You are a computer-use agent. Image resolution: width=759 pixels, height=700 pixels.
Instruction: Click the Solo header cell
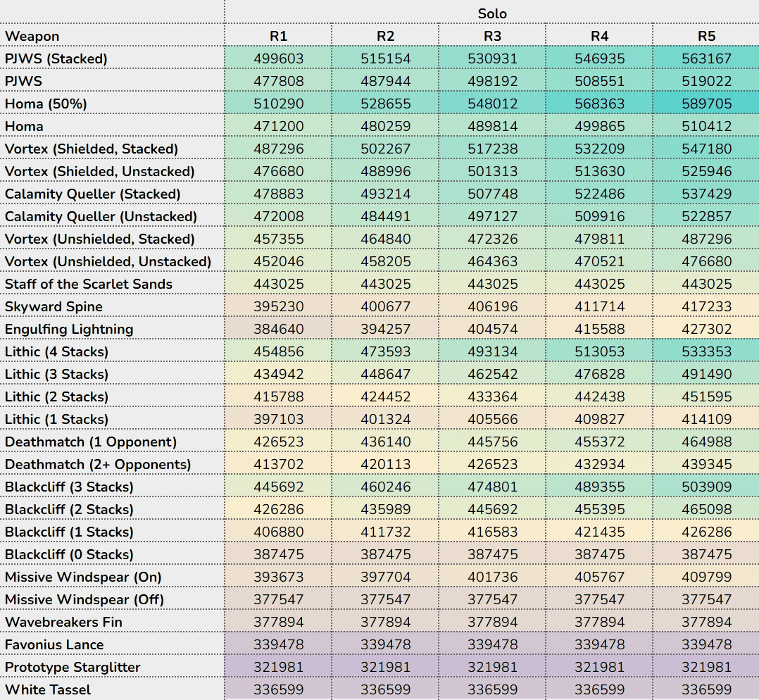pyautogui.click(x=491, y=13)
